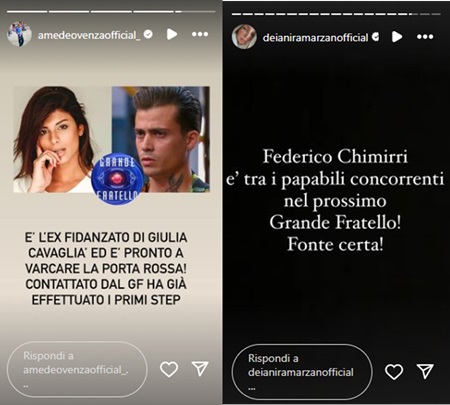Visit the deianiramarzanofficial username link
Image resolution: width=450 pixels, height=405 pixels.
point(315,38)
